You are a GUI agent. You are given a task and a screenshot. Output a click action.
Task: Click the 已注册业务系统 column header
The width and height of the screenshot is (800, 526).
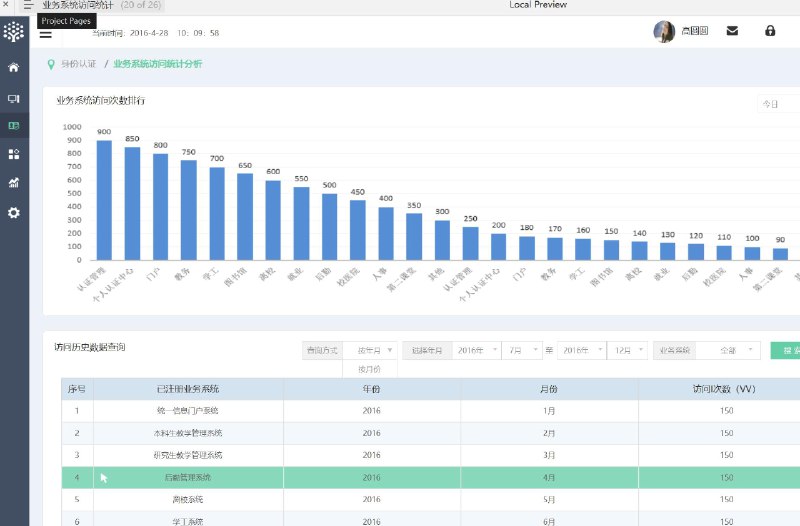[x=188, y=389]
